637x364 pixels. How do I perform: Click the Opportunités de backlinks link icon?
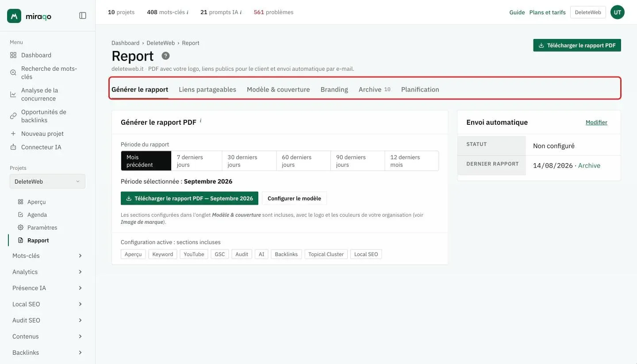click(x=13, y=116)
